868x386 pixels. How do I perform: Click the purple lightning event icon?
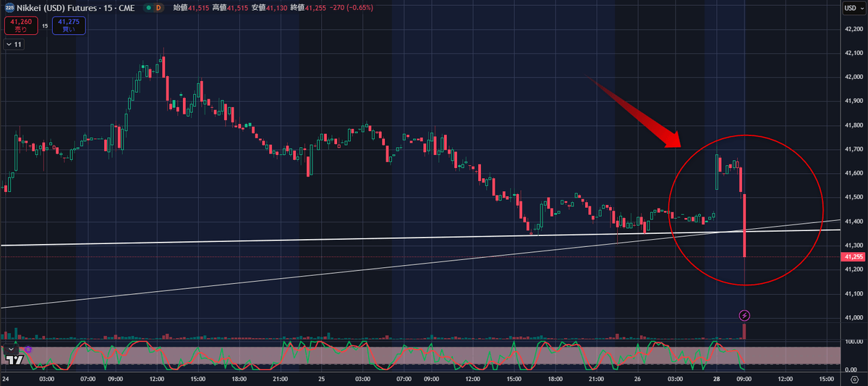click(744, 315)
